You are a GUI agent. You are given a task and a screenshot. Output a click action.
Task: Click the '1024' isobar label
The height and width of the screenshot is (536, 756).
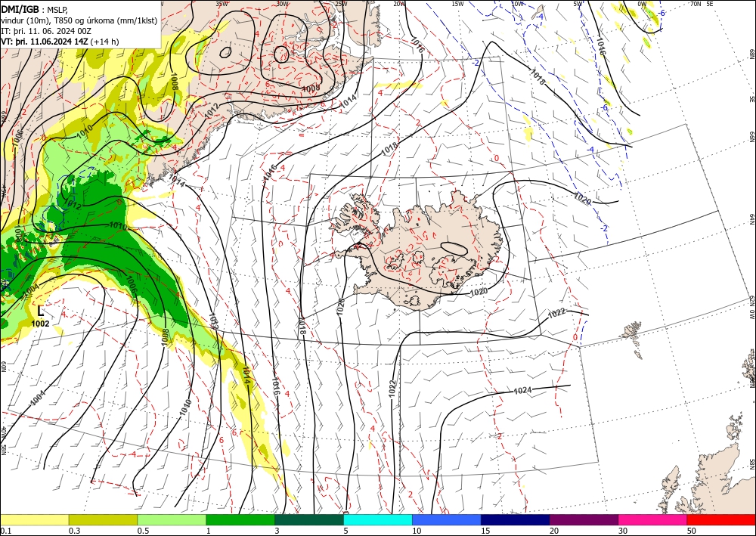(522, 390)
